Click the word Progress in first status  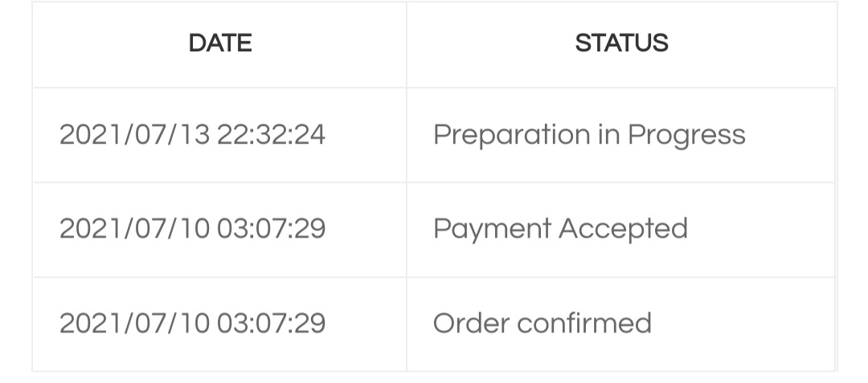pos(686,135)
